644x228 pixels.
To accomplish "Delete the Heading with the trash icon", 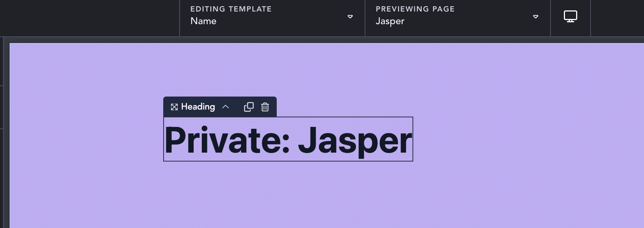I will point(265,107).
